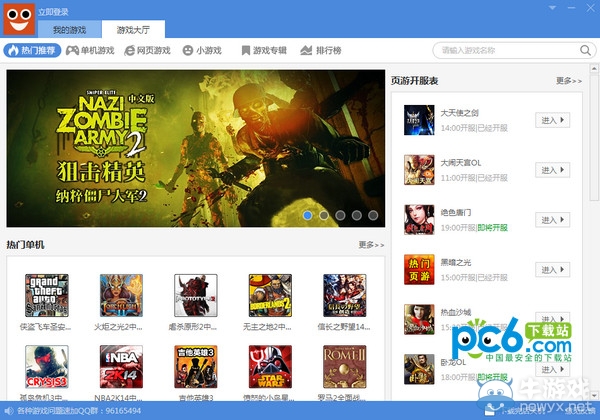The width and height of the screenshot is (600, 420).
Task: Click the vertical scrollbar thumb
Action: click(x=594, y=137)
